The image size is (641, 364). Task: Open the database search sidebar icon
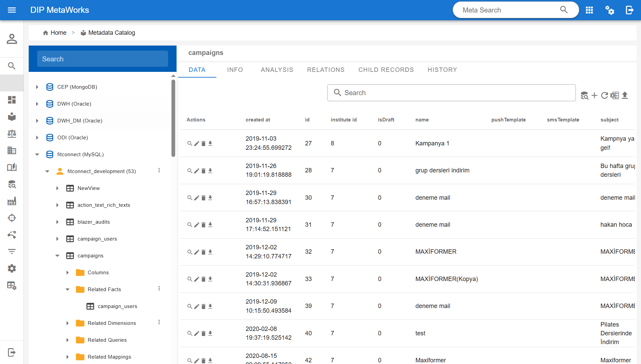coord(12,184)
